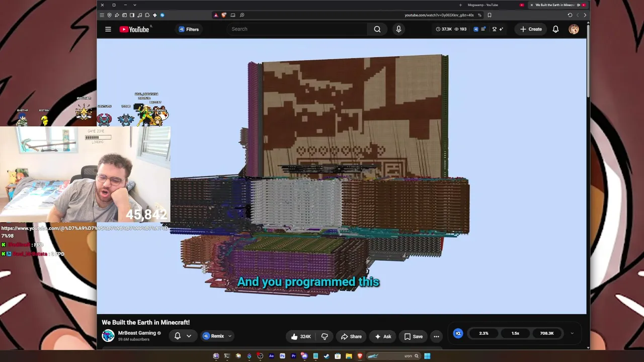The width and height of the screenshot is (644, 362).
Task: Open the music note toolbar icon
Action: point(139,15)
